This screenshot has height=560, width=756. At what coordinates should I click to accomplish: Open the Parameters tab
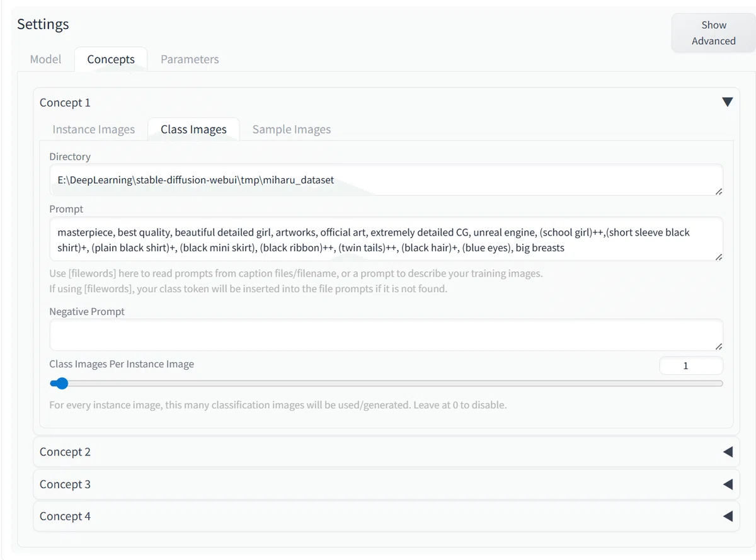coord(190,59)
